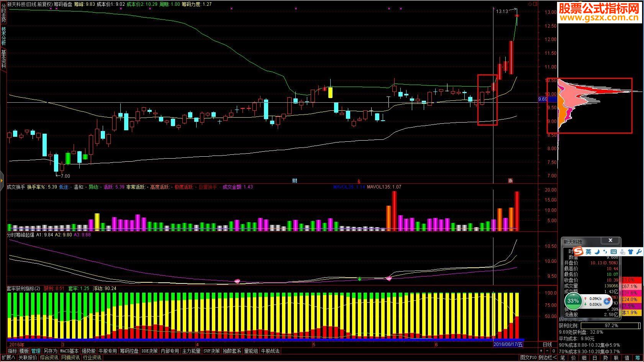The height and width of the screenshot is (362, 644).
Task: Click the 日线 period label
Action: coord(547,344)
